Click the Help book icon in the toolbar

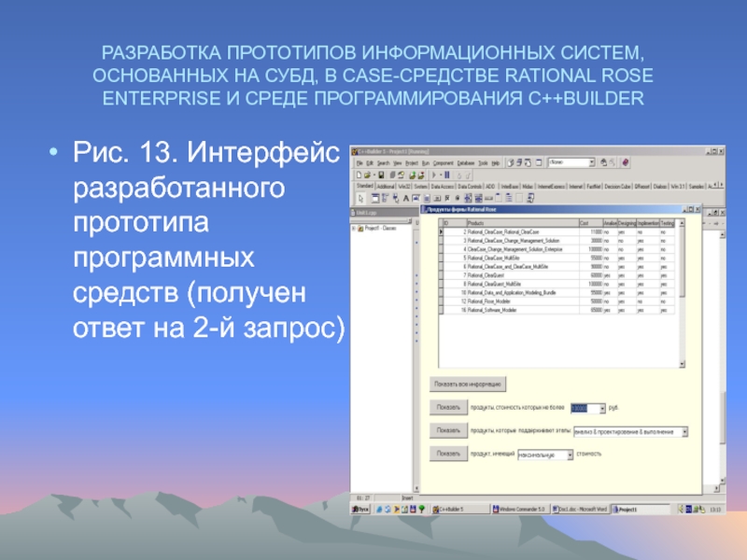(x=625, y=162)
